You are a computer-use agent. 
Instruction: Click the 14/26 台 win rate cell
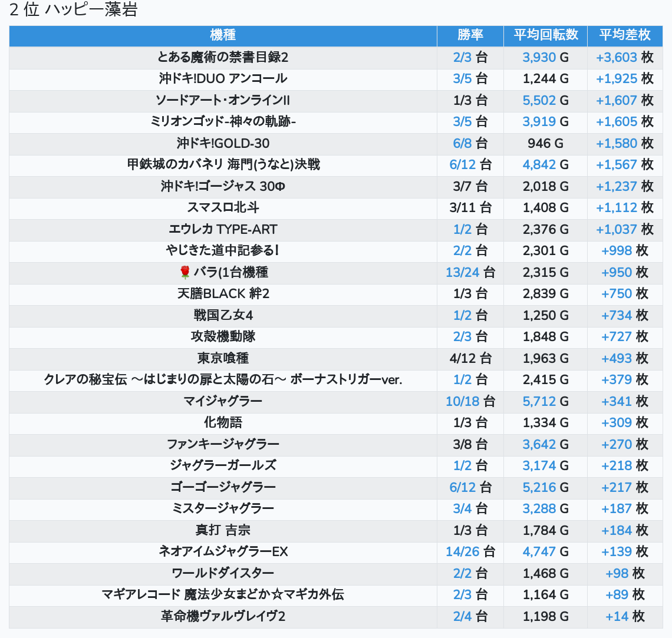[x=470, y=551]
